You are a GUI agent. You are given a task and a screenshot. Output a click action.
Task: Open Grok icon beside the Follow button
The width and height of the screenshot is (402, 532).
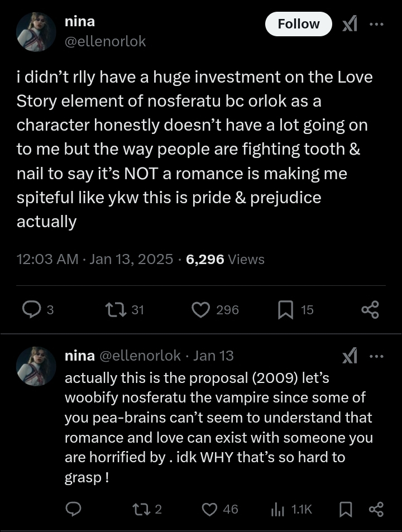tap(350, 24)
